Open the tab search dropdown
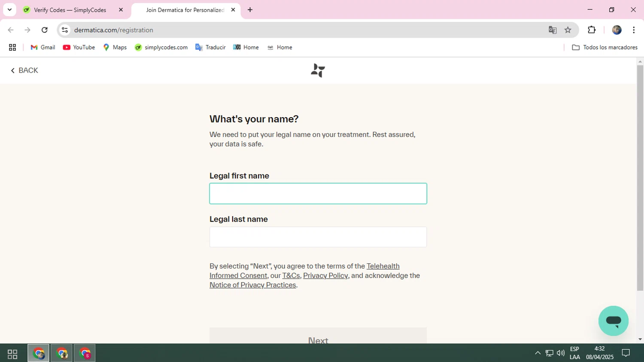644x362 pixels. point(9,10)
